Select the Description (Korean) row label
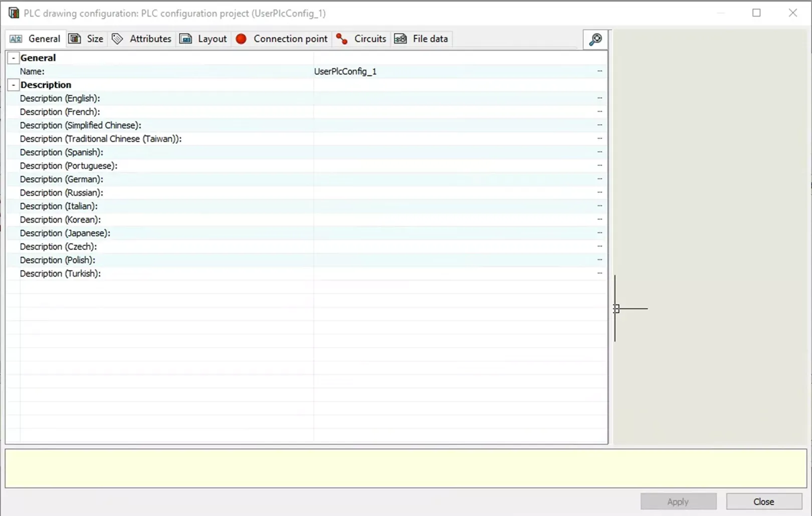Image resolution: width=812 pixels, height=516 pixels. click(60, 220)
